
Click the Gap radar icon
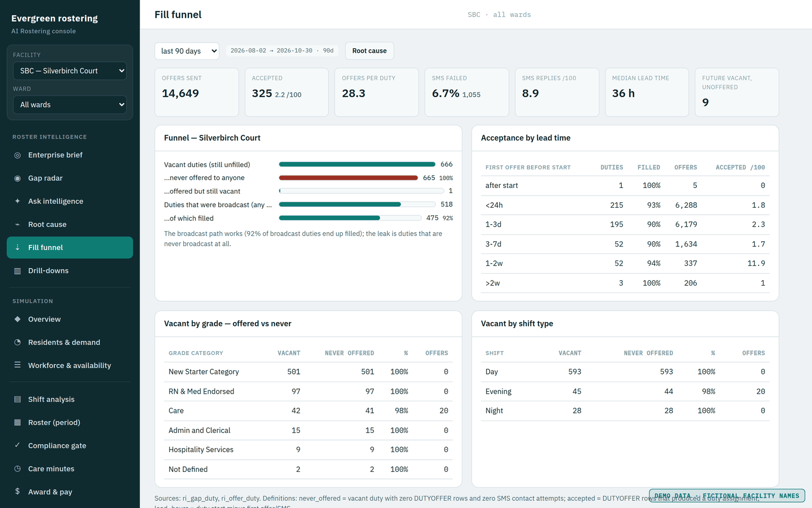pyautogui.click(x=17, y=178)
